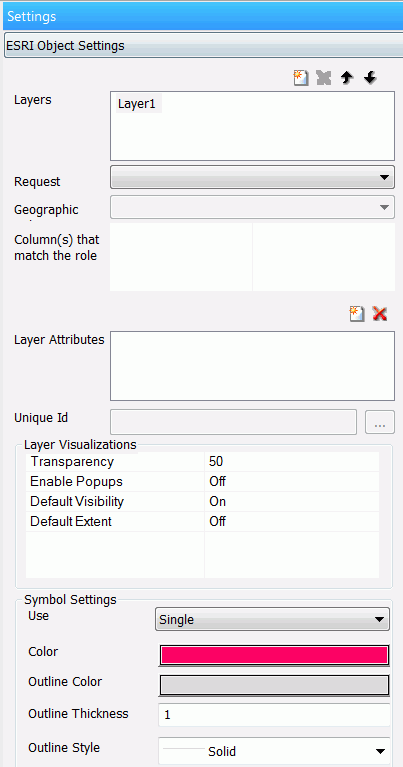403x767 pixels.
Task: Open the Request dropdown
Action: point(252,177)
